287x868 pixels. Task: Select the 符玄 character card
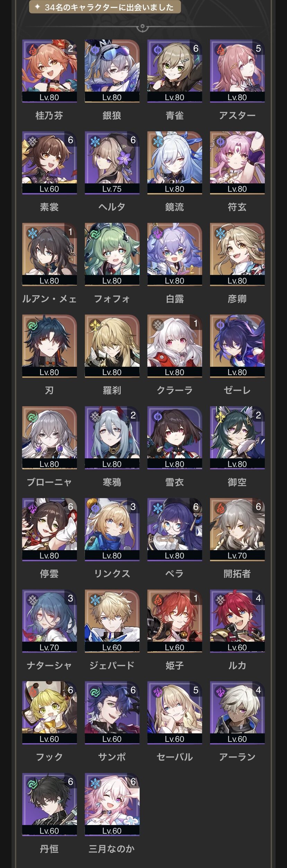click(237, 163)
